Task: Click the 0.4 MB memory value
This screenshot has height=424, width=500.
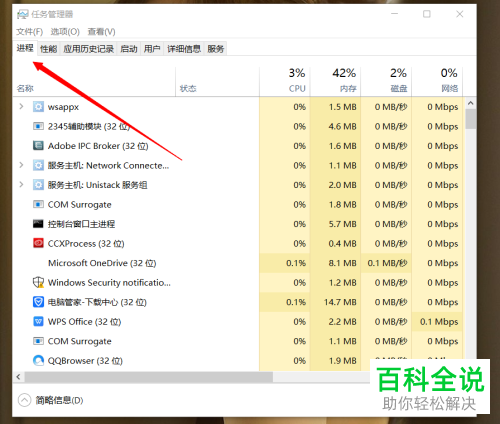Action: [342, 244]
